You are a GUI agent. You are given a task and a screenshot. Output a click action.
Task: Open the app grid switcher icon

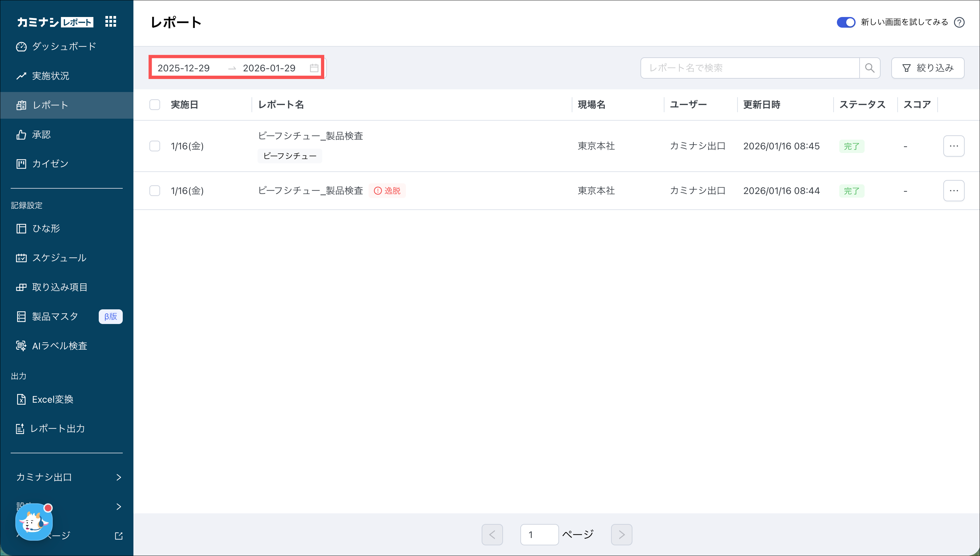point(110,22)
